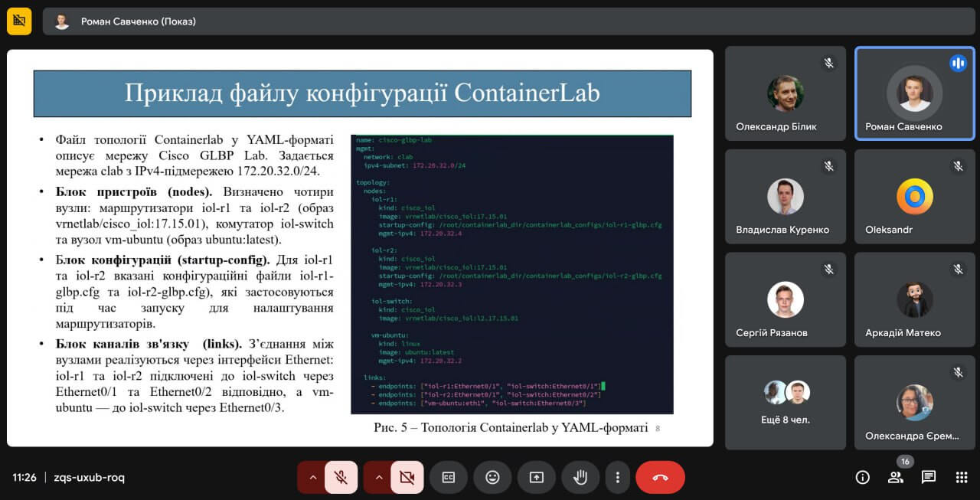980x500 pixels.
Task: Leave the call with the red button
Action: 660,477
